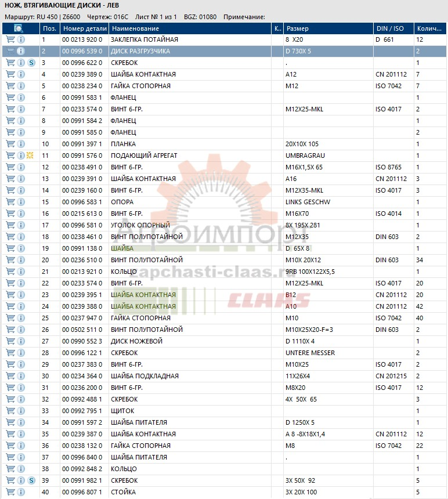Image resolution: width=448 pixels, height=499 pixels.
Task: Select part number 00 0996 539 0
Action: pos(82,51)
